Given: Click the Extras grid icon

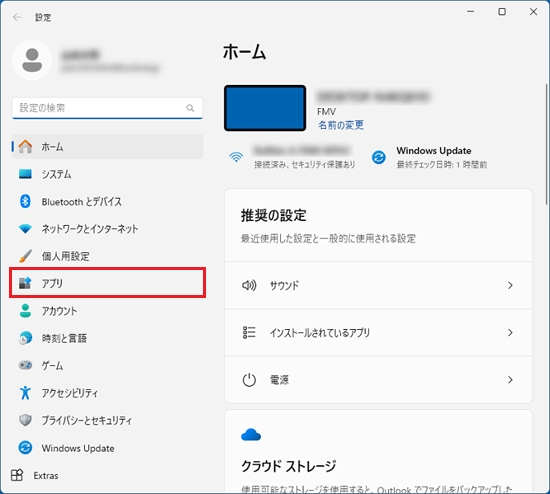Looking at the screenshot, I should click(17, 475).
